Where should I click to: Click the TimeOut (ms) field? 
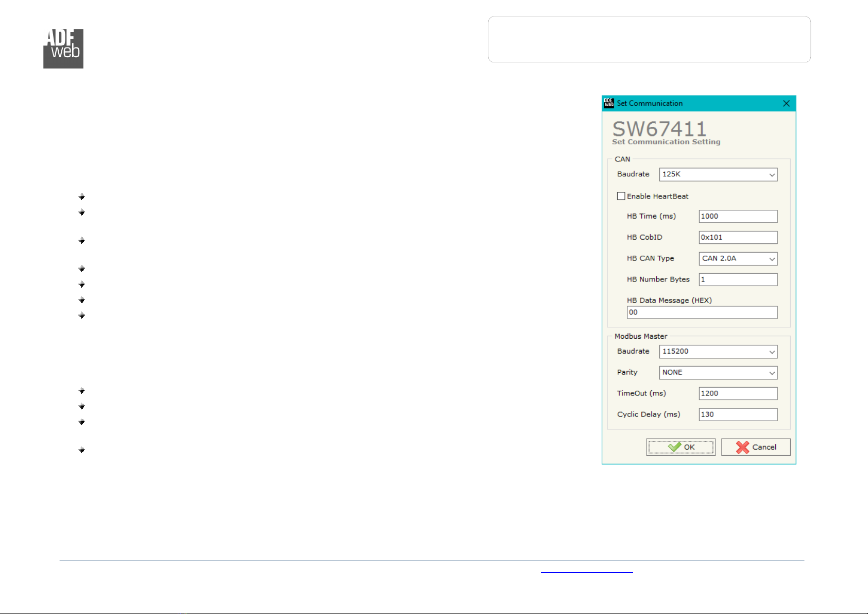[738, 393]
